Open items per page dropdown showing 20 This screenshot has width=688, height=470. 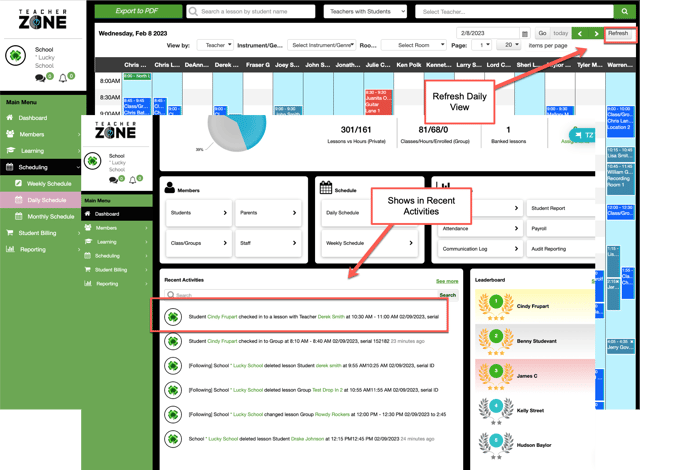(509, 45)
